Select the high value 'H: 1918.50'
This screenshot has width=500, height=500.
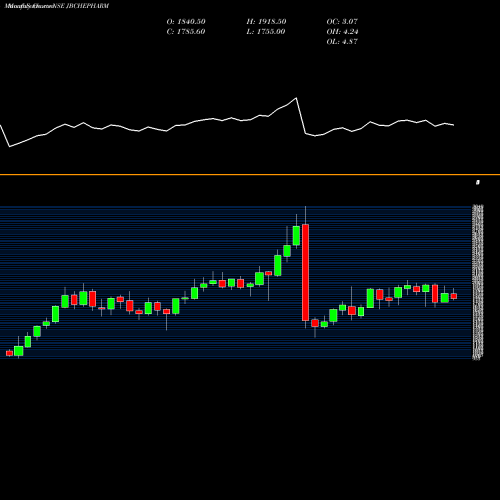266,22
